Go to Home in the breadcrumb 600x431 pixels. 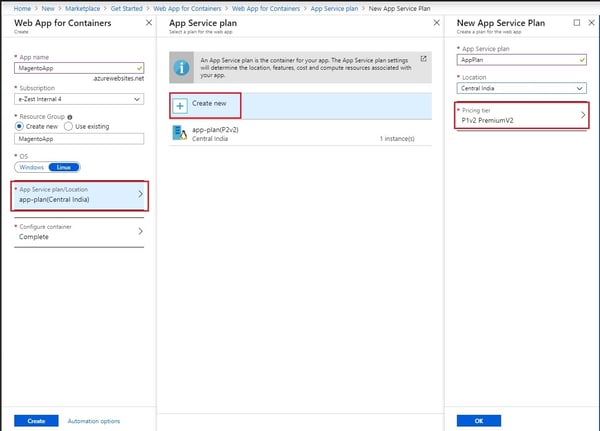22,8
